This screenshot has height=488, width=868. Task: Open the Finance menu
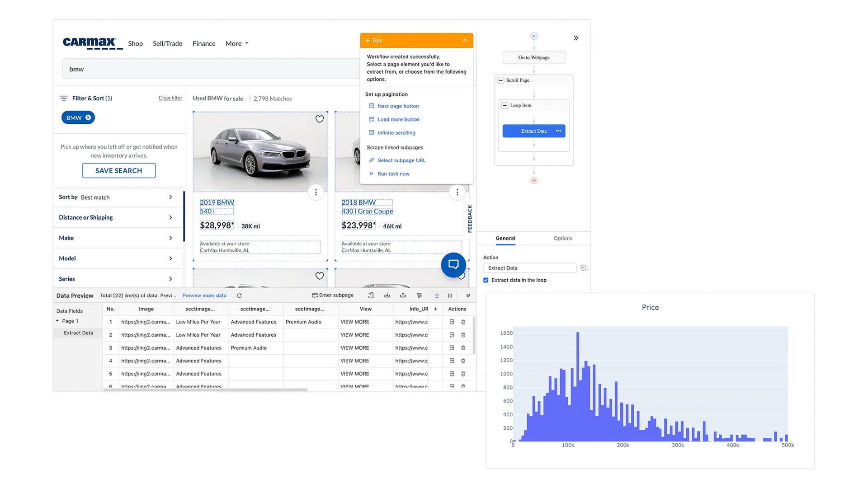(x=204, y=43)
